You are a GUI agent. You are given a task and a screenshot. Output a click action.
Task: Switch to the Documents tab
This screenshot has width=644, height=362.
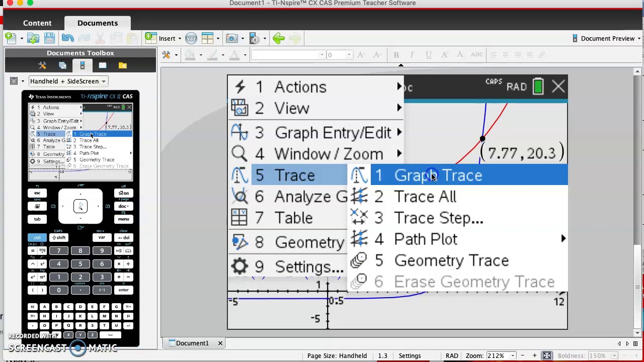pos(98,23)
